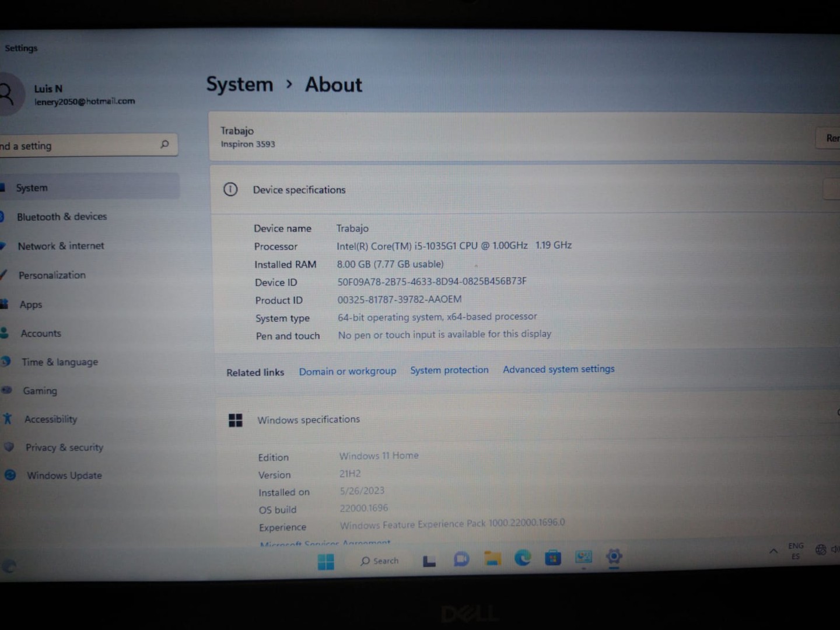
Task: Click the Rename this PC button
Action: [828, 138]
